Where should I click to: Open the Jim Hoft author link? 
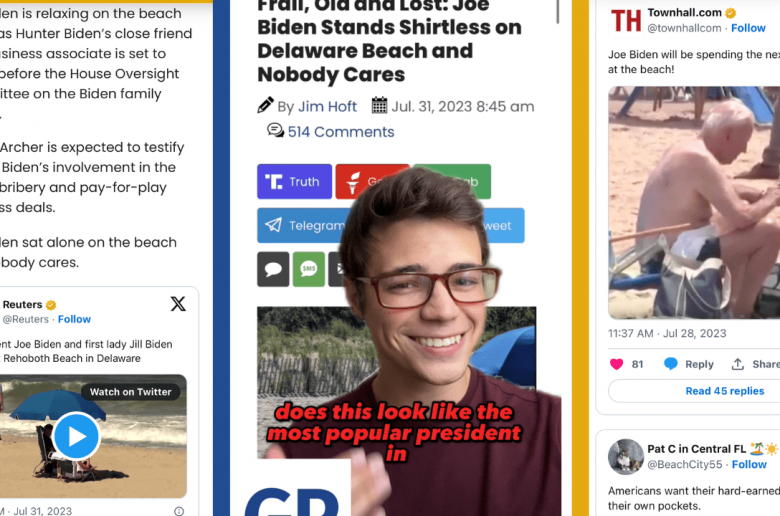(327, 106)
